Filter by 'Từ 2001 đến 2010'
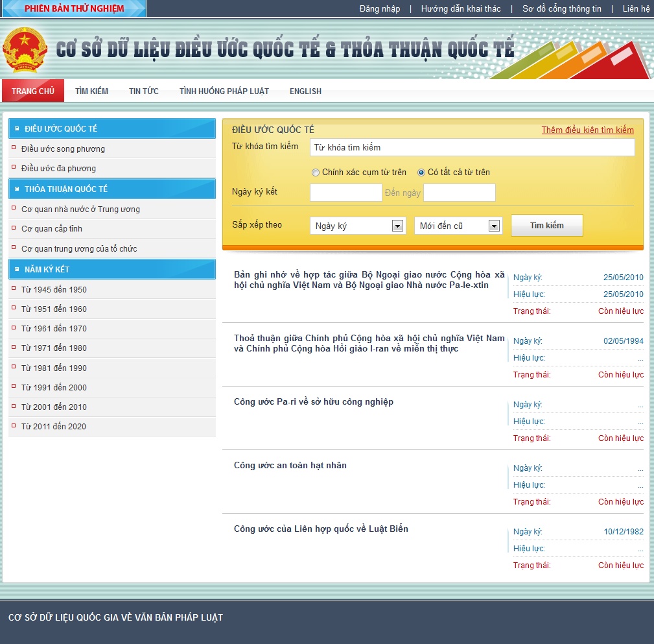The height and width of the screenshot is (644, 654). coord(54,407)
